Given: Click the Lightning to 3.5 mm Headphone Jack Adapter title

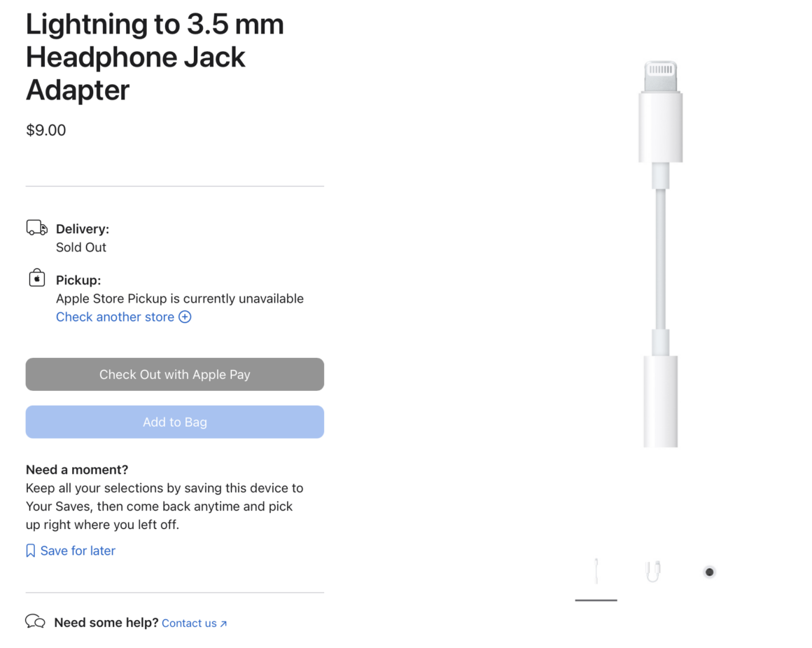Looking at the screenshot, I should [155, 57].
